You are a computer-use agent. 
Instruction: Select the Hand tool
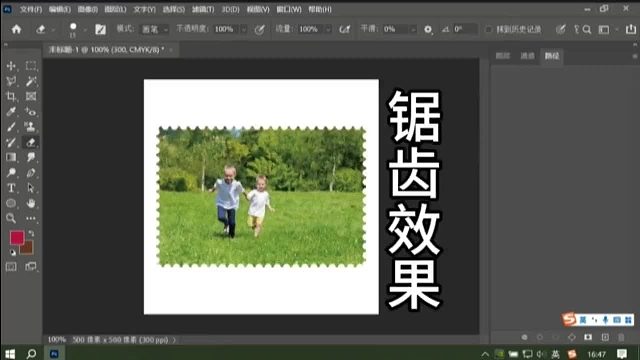(31, 203)
